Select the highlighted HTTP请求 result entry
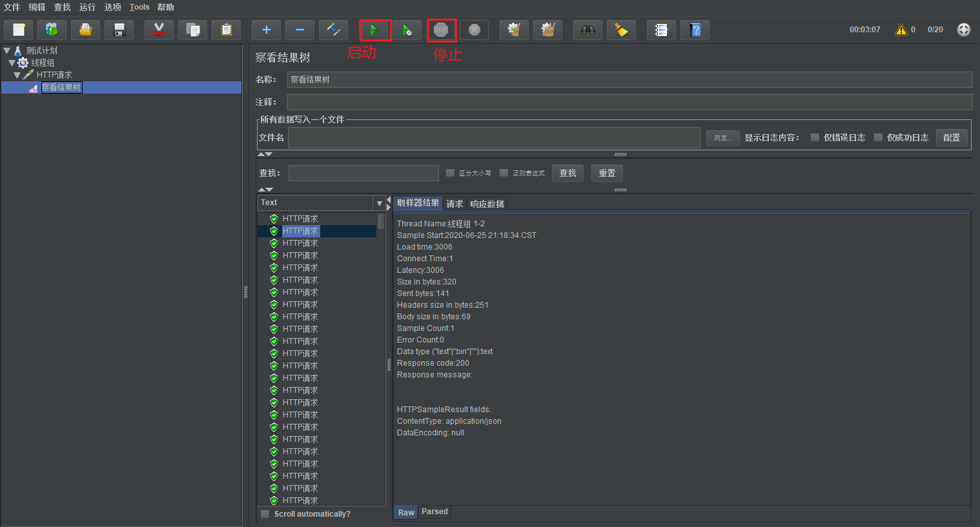Screen dimensions: 980x527 [300, 230]
